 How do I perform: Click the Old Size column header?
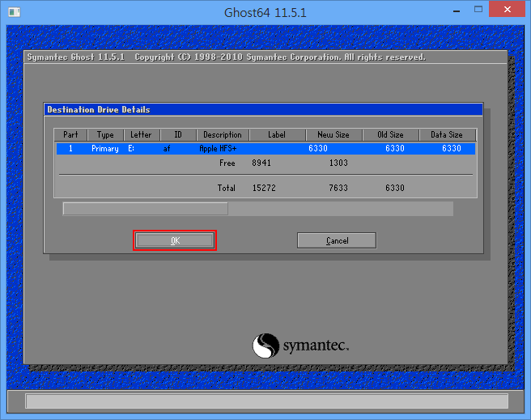(390, 134)
